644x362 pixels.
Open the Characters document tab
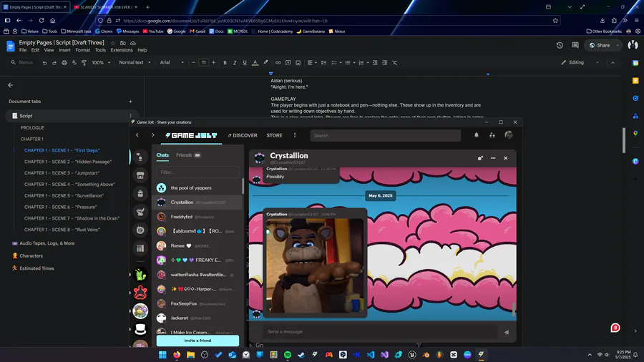pos(31,255)
